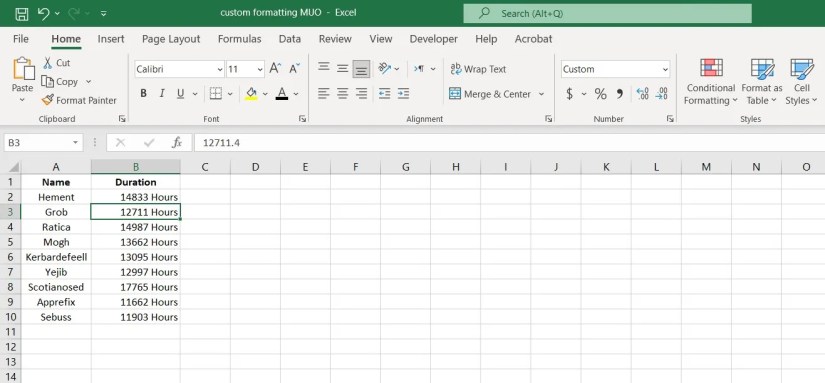
Task: Open the File tab
Action: [21, 39]
